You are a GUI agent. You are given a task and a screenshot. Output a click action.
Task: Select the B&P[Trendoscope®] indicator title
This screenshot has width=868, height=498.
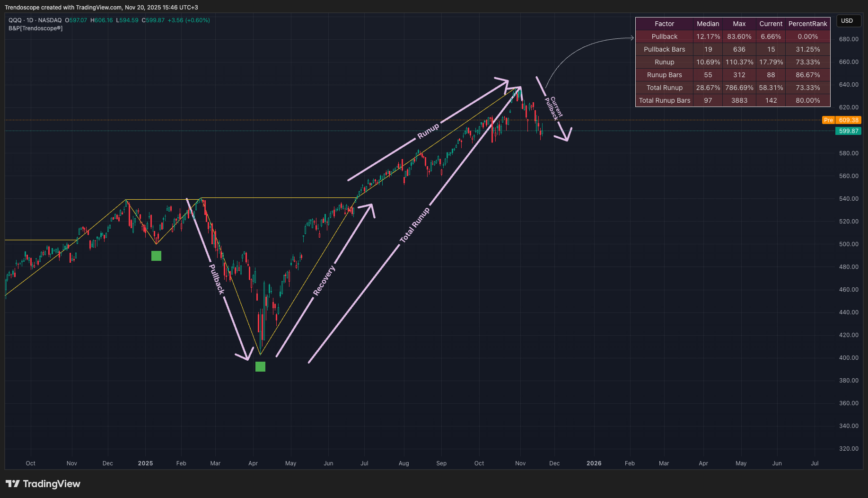point(35,28)
